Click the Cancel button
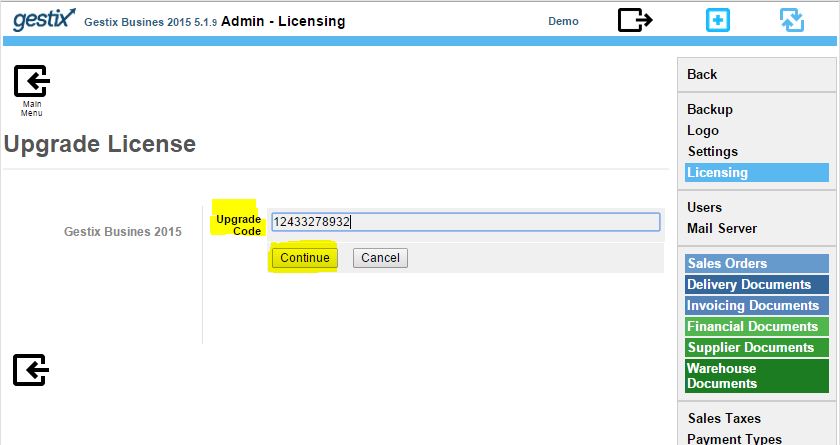 (380, 258)
